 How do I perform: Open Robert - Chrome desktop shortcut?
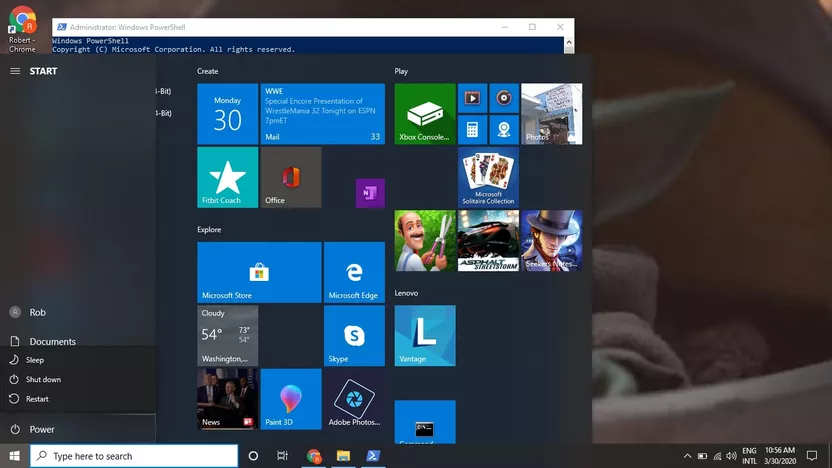coord(22,29)
